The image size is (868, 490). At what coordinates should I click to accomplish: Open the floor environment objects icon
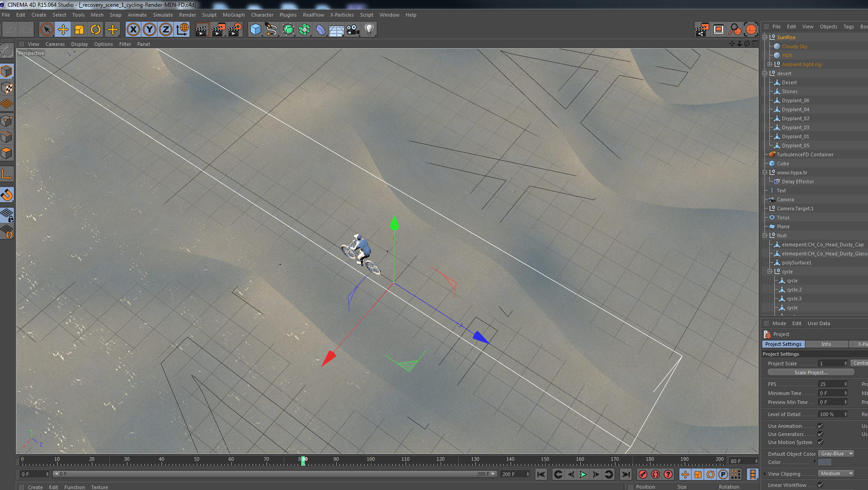tap(337, 30)
